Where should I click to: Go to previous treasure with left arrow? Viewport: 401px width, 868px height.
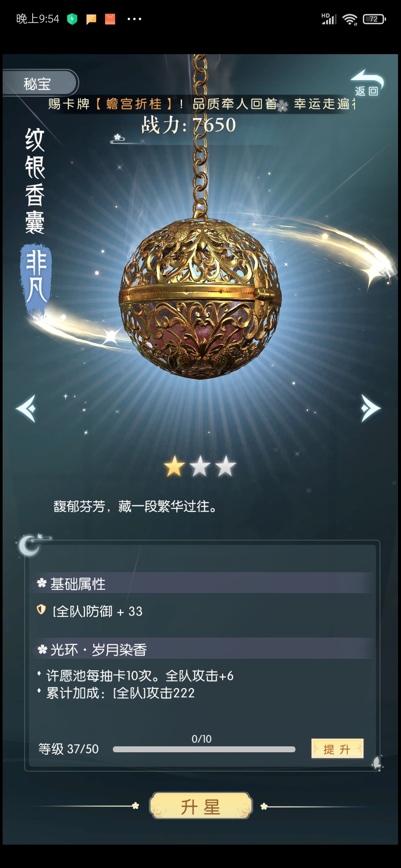(26, 408)
